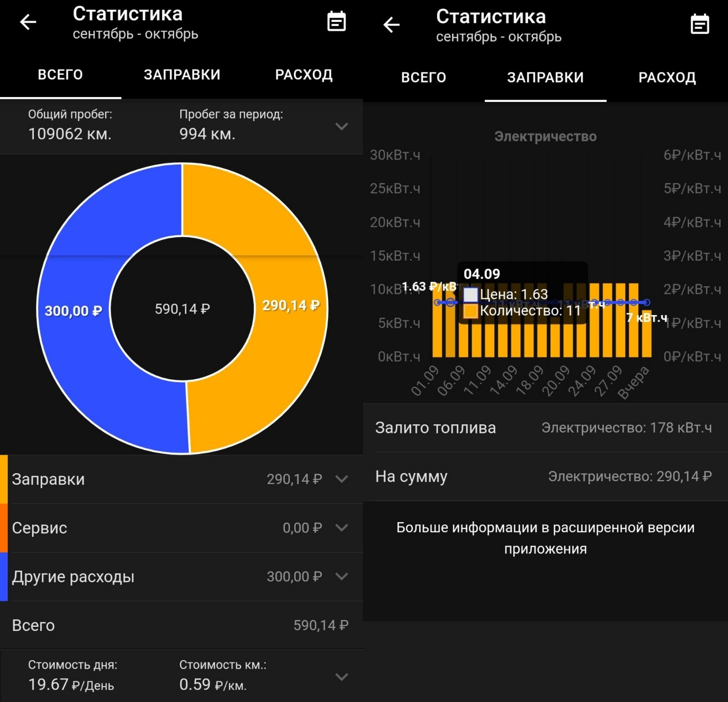This screenshot has height=702, width=728.
Task: Tap 1.63 ₽/кВт price line label
Action: click(x=429, y=286)
